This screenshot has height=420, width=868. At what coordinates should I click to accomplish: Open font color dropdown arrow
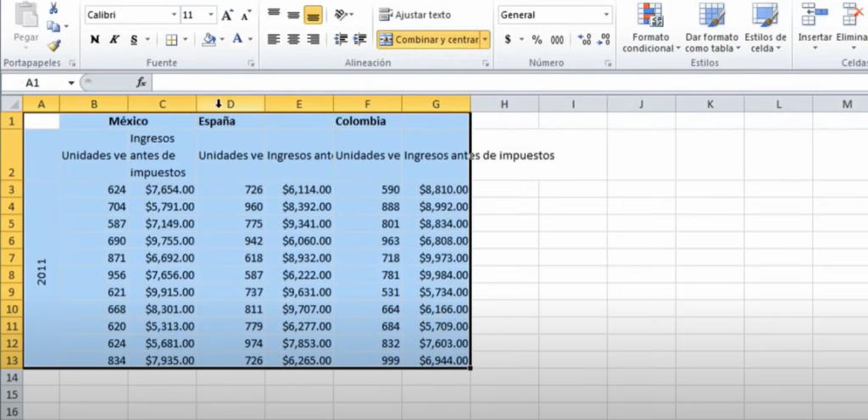(250, 39)
